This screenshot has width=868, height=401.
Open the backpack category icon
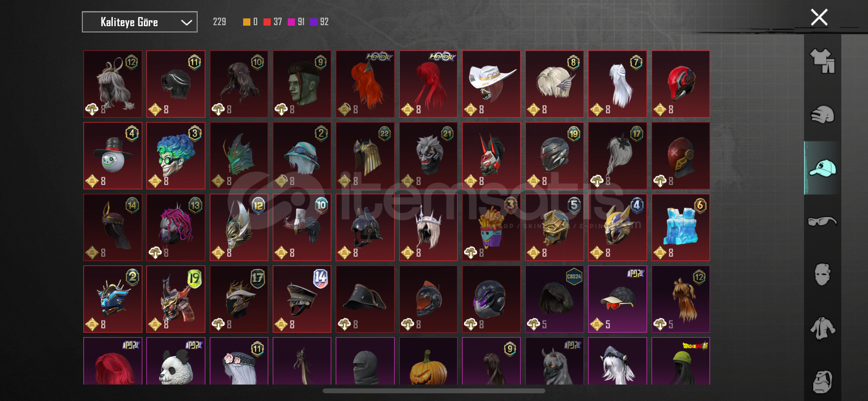coord(822,382)
